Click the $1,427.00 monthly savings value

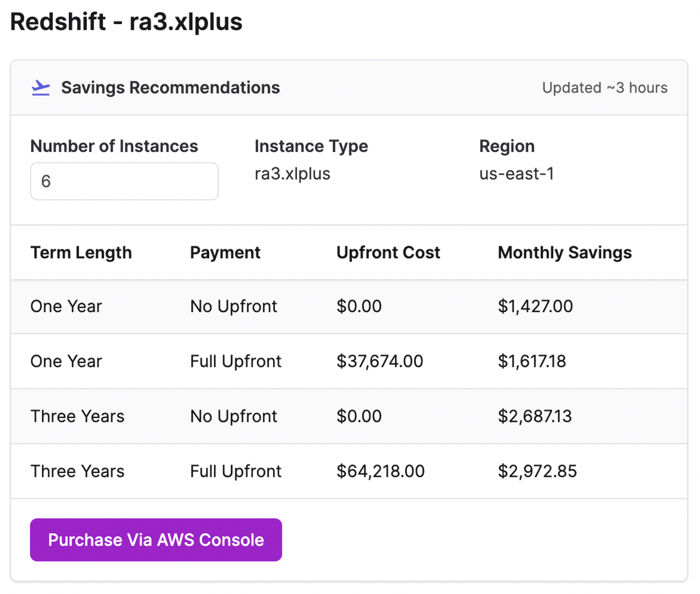point(535,306)
